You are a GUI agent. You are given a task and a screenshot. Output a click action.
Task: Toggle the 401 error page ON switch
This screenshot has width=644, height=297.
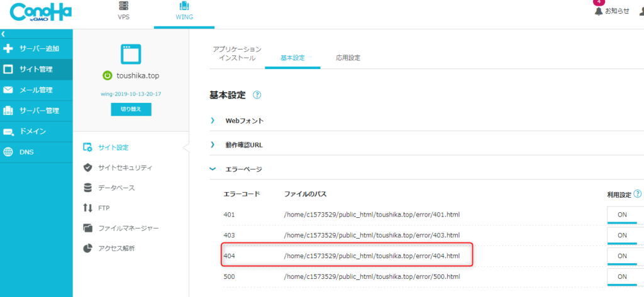(622, 215)
